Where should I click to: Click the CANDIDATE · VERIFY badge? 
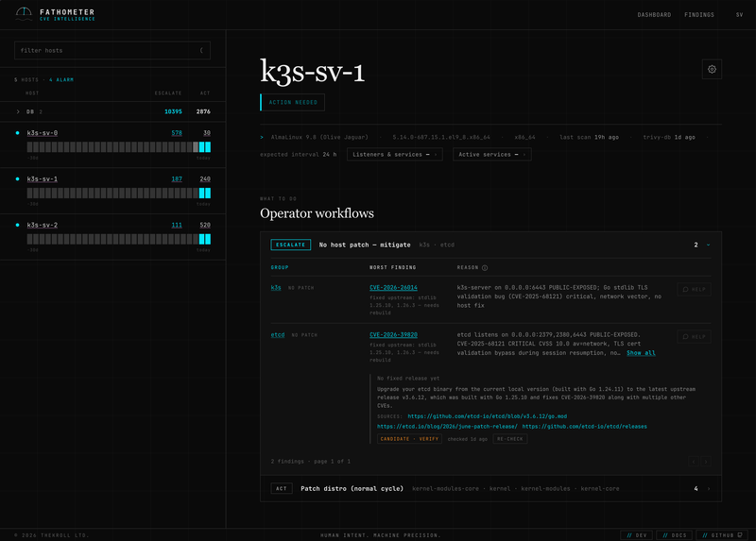click(409, 439)
